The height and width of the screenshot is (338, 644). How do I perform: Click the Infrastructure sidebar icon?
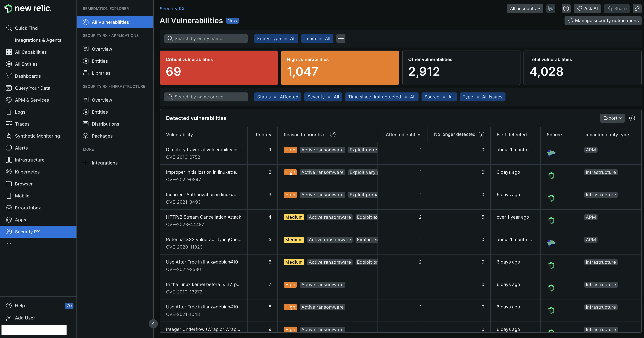(x=9, y=160)
